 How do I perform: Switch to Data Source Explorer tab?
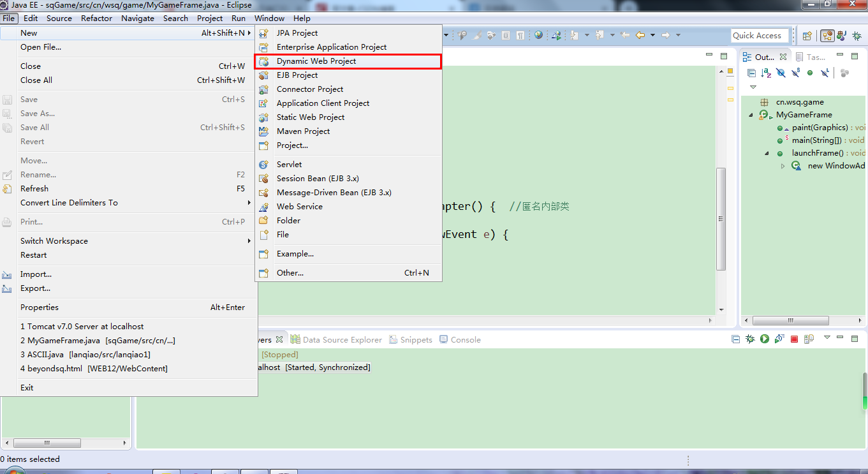click(x=336, y=339)
